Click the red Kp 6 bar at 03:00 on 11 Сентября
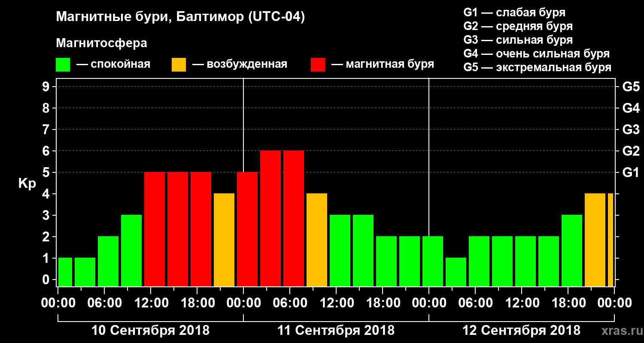This screenshot has width=644, height=343. point(270,218)
